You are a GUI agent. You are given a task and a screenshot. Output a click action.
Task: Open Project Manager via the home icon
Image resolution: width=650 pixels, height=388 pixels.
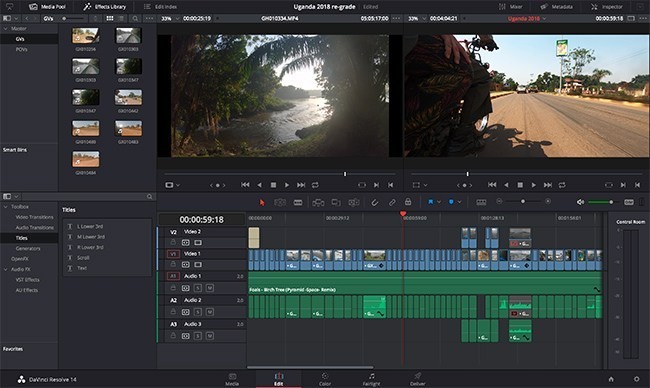(x=611, y=379)
